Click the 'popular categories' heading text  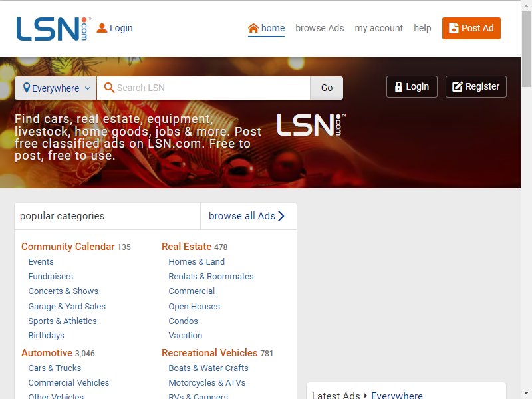tap(62, 216)
